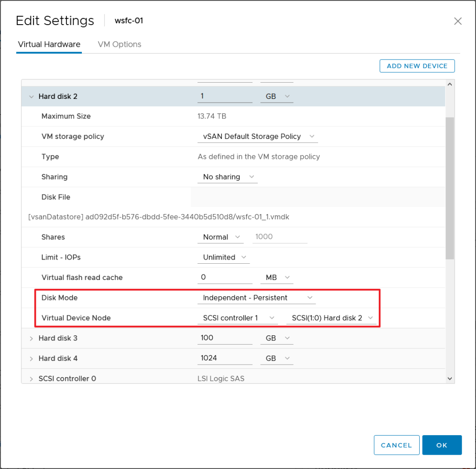Screen dimensions: 476x469
Task: Click the scroll down arrow in hardware list
Action: 449,379
